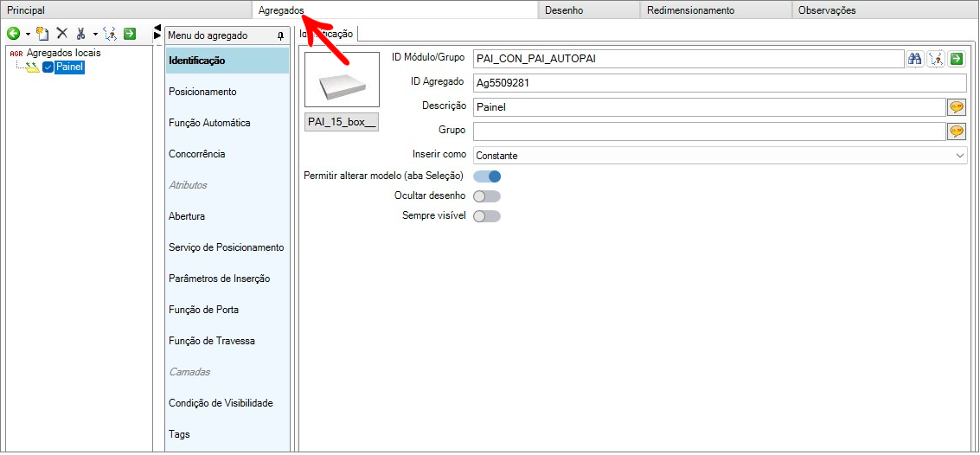Click the Descrição field containing Painel

click(x=709, y=107)
